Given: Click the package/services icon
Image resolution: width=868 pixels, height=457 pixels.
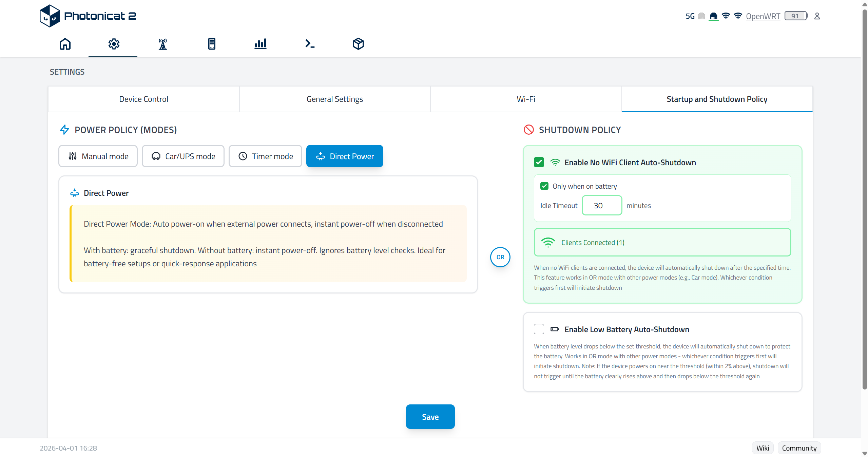Looking at the screenshot, I should (358, 44).
